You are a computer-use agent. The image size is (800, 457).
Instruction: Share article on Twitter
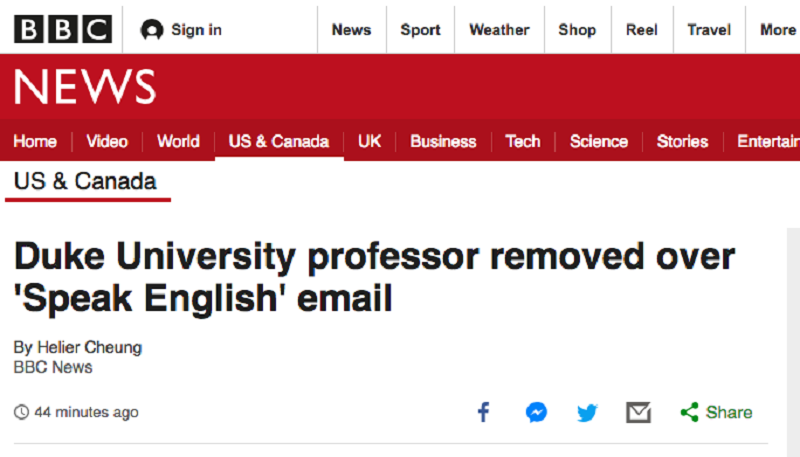pos(587,412)
